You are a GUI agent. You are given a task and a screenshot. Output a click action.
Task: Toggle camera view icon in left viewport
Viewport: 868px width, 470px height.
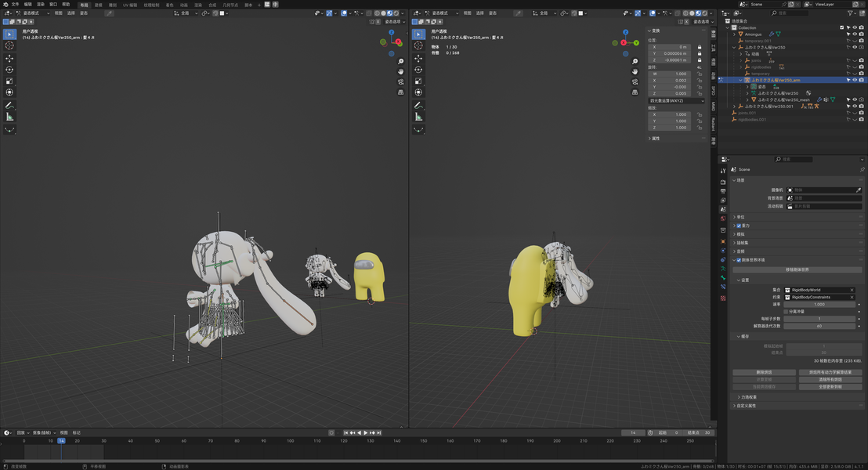(401, 82)
